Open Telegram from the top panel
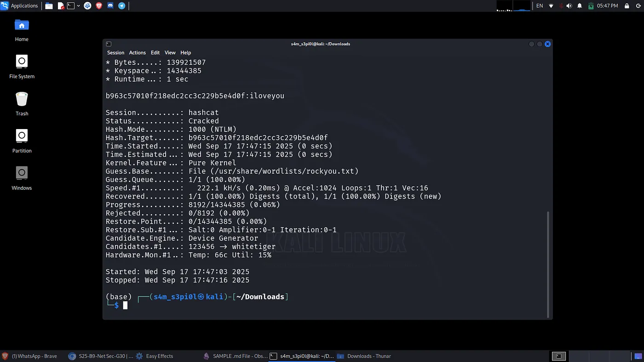 click(x=121, y=6)
